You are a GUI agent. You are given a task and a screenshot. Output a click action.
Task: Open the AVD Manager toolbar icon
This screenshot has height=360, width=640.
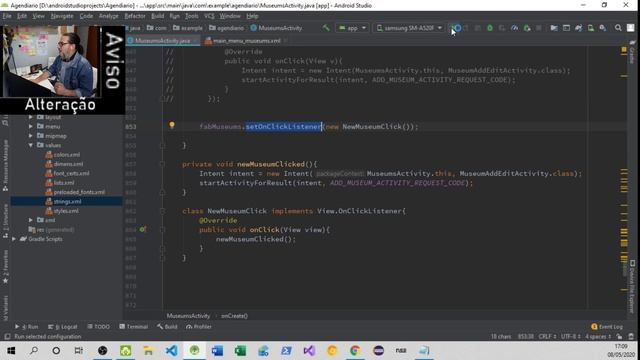pos(591,28)
